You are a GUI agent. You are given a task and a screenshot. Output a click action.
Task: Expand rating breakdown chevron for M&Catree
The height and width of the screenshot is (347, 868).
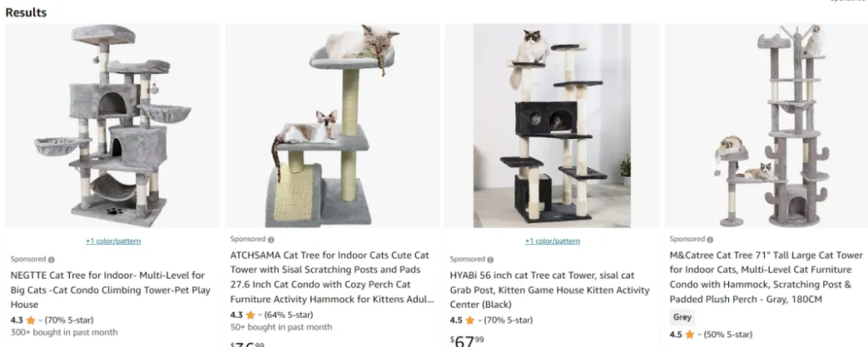(x=700, y=335)
